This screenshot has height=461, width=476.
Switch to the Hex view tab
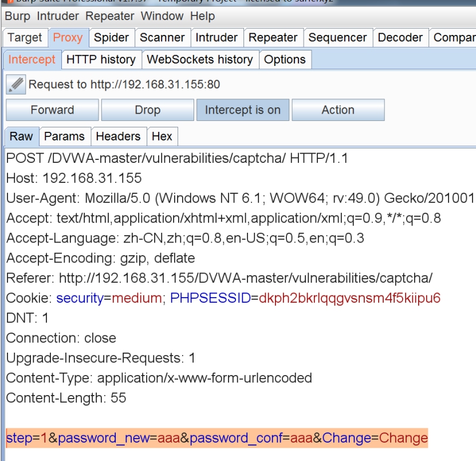(x=162, y=136)
